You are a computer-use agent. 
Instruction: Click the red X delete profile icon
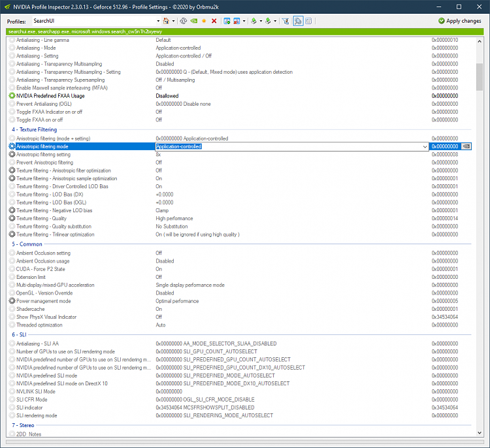pyautogui.click(x=214, y=21)
